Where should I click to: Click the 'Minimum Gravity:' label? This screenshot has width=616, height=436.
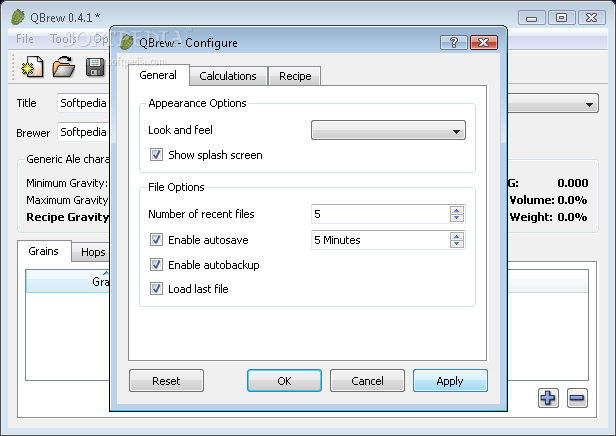[x=67, y=183]
